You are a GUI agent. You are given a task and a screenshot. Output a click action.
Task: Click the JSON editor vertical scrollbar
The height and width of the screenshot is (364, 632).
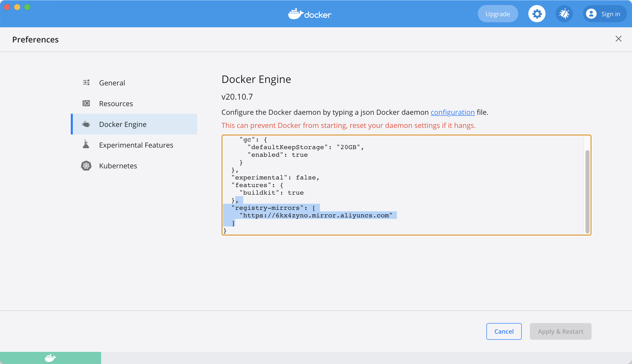(587, 192)
